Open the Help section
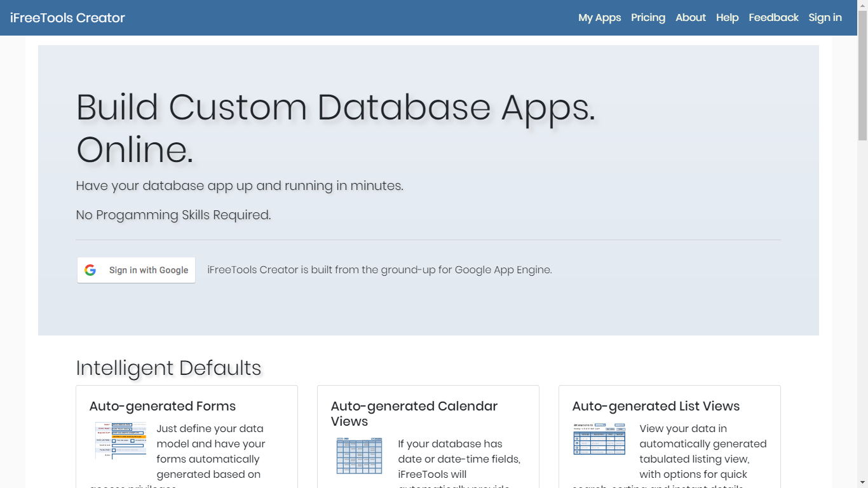 [727, 17]
